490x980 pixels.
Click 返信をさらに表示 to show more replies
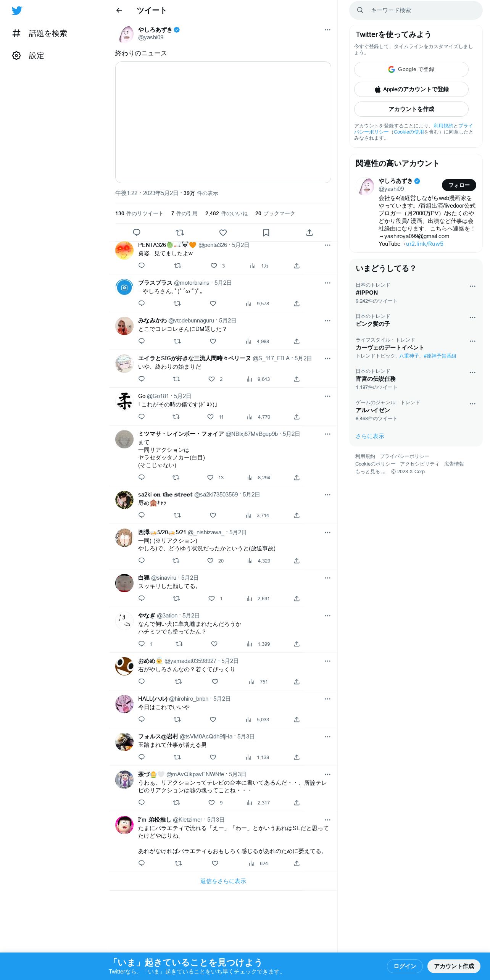pos(223,881)
